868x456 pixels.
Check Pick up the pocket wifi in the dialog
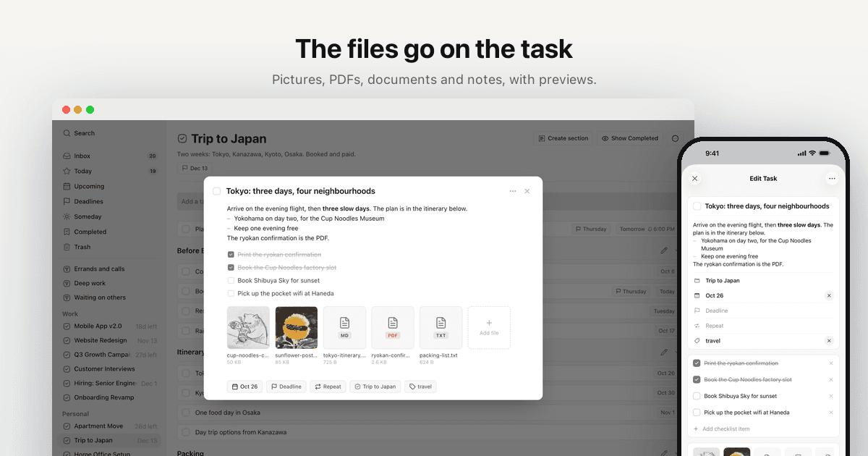click(231, 294)
